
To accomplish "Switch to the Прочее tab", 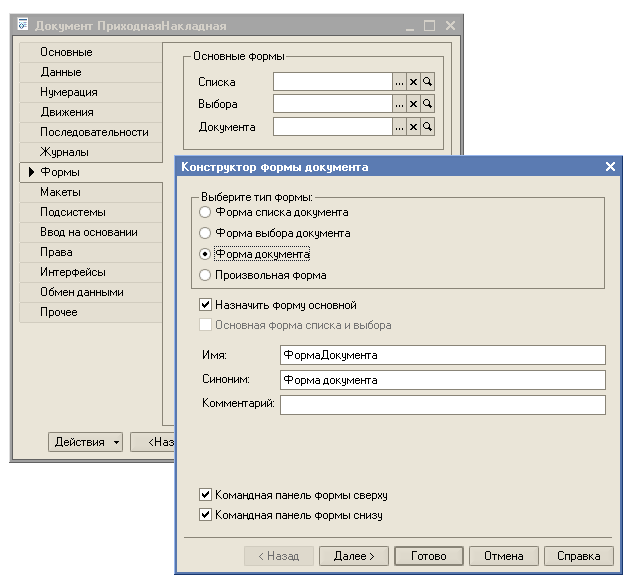I will pyautogui.click(x=91, y=312).
